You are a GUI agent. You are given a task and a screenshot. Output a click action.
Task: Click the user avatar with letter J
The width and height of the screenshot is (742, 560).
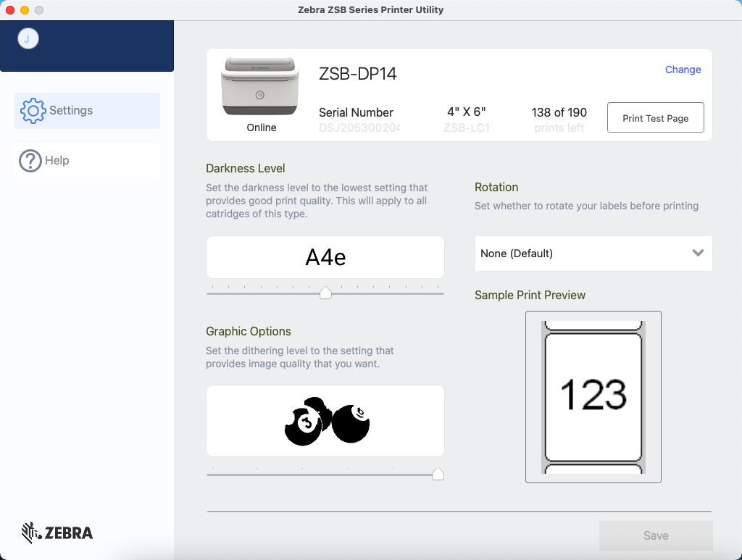28,38
